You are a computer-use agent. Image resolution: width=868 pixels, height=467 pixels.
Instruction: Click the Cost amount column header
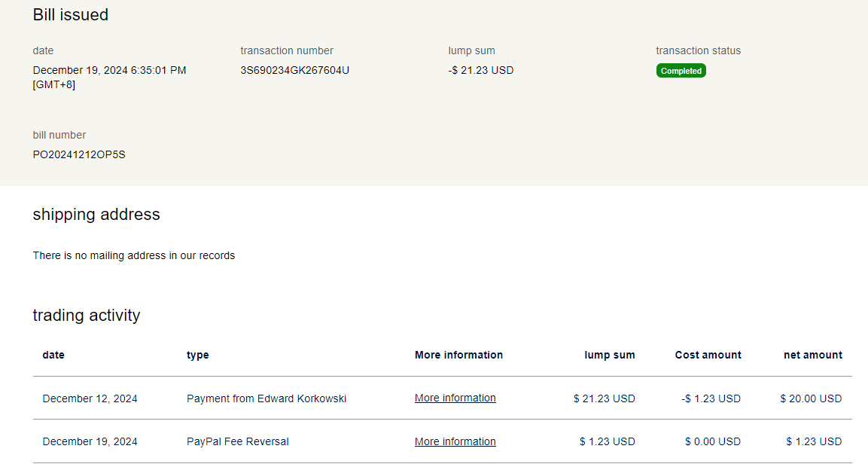(708, 355)
